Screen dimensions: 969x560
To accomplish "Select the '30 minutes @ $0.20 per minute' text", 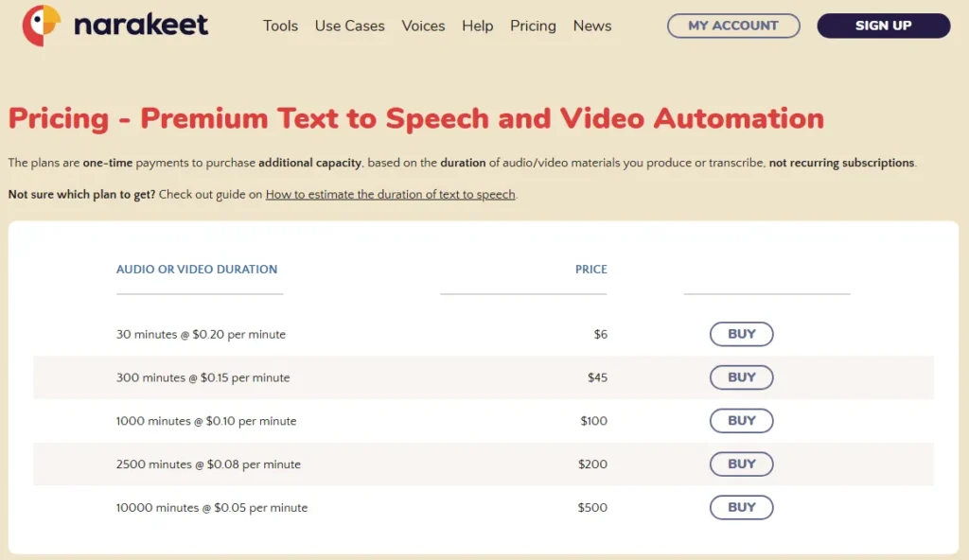I will (201, 335).
